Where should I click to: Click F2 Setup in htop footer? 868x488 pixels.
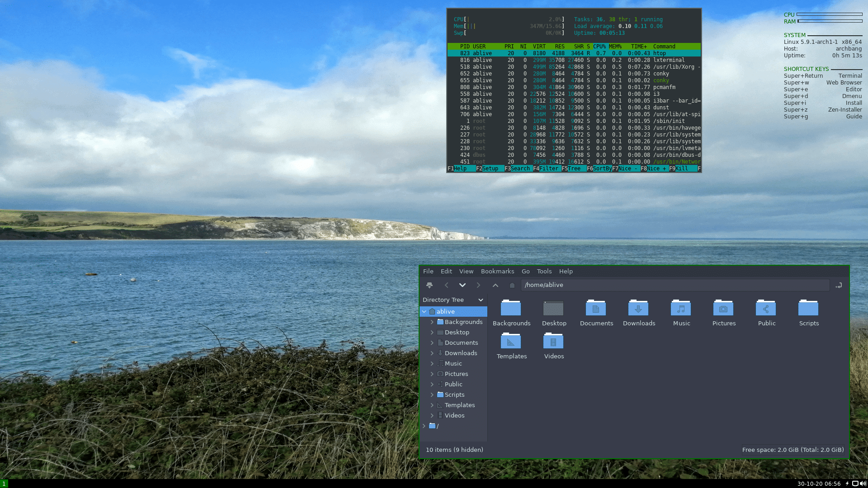(x=490, y=169)
